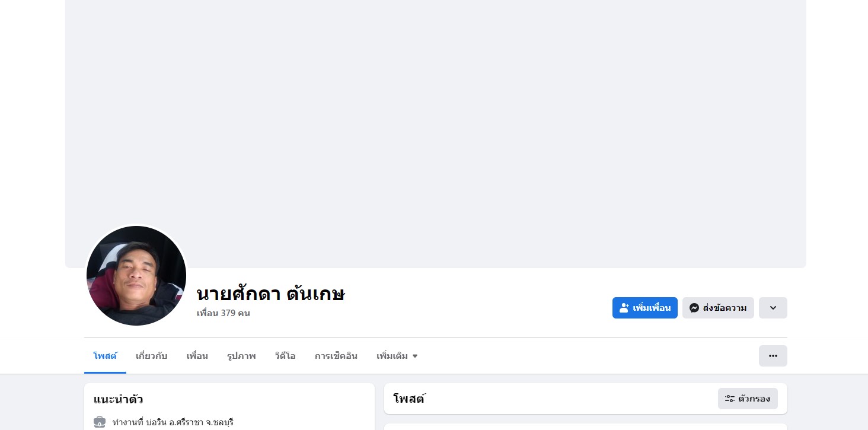Open the วิดีโอ tab
This screenshot has width=868, height=430.
tap(285, 356)
